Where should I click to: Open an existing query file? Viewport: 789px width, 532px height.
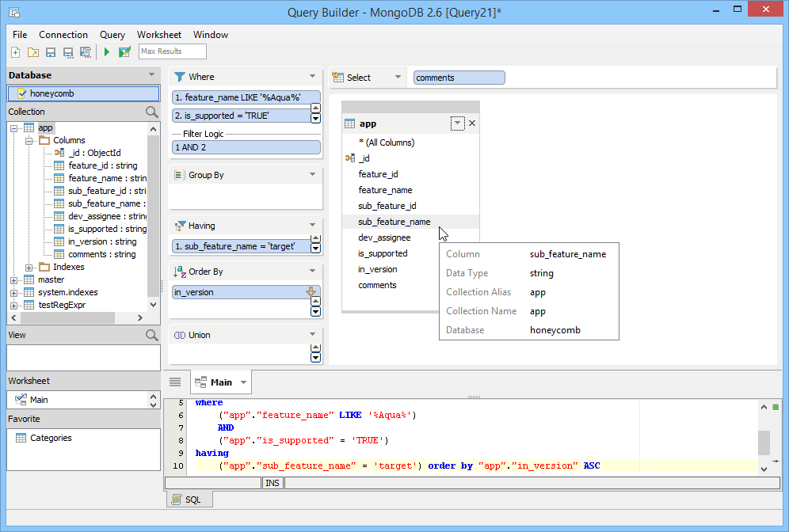33,51
